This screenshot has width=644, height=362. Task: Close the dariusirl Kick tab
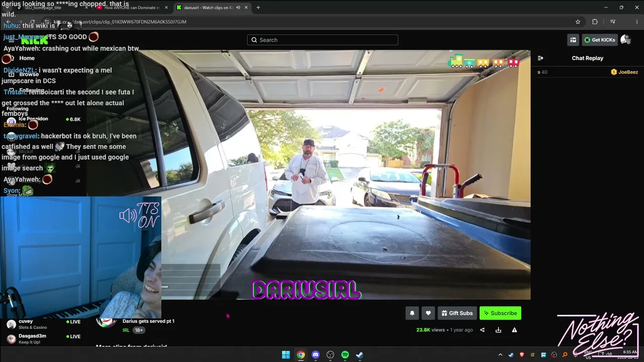[x=246, y=8]
